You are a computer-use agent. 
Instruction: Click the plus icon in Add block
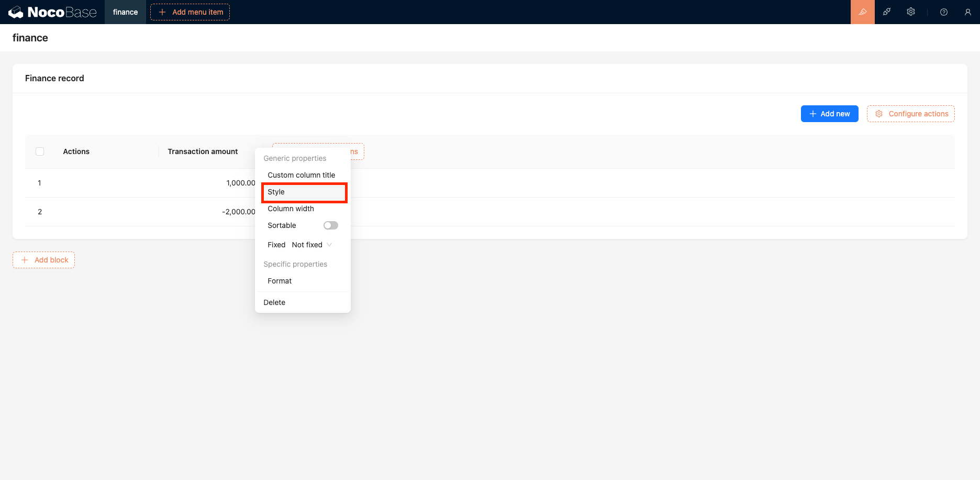tap(25, 260)
